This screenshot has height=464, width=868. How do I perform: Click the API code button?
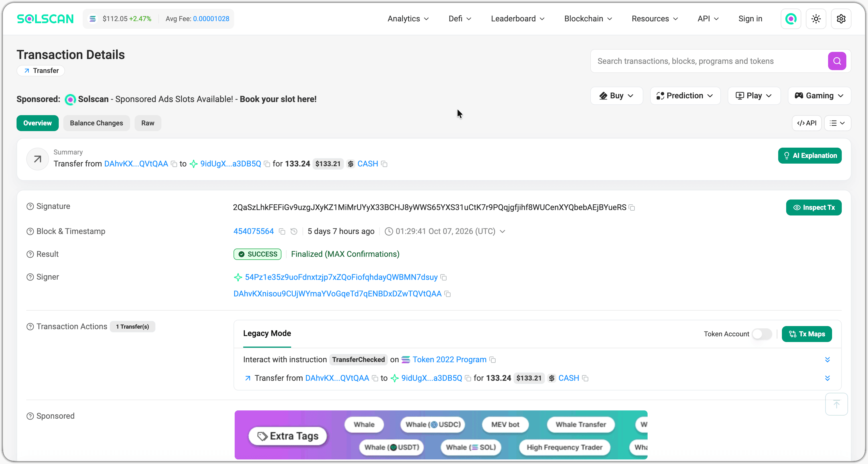click(x=807, y=123)
